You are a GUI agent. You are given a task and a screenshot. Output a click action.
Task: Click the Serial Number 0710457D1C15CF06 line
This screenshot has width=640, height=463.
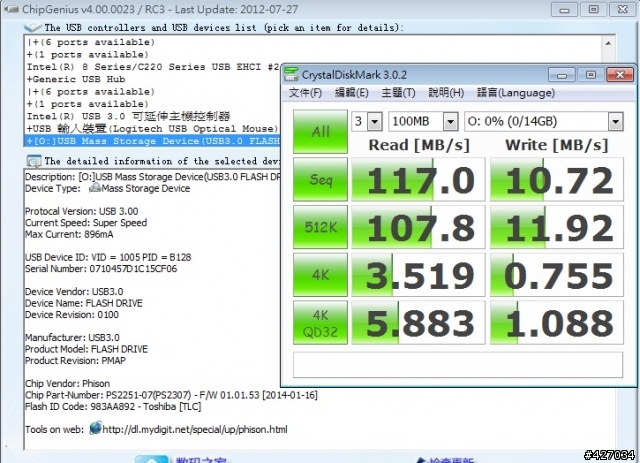tap(101, 269)
